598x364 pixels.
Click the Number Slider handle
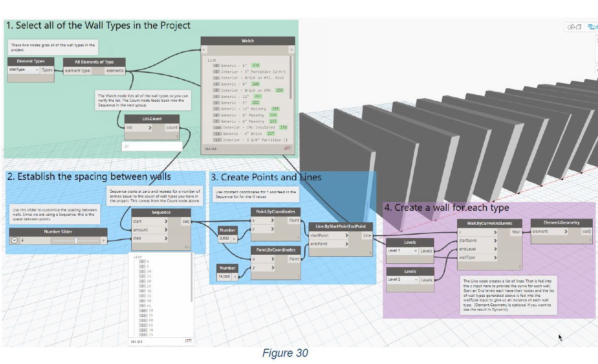point(76,240)
